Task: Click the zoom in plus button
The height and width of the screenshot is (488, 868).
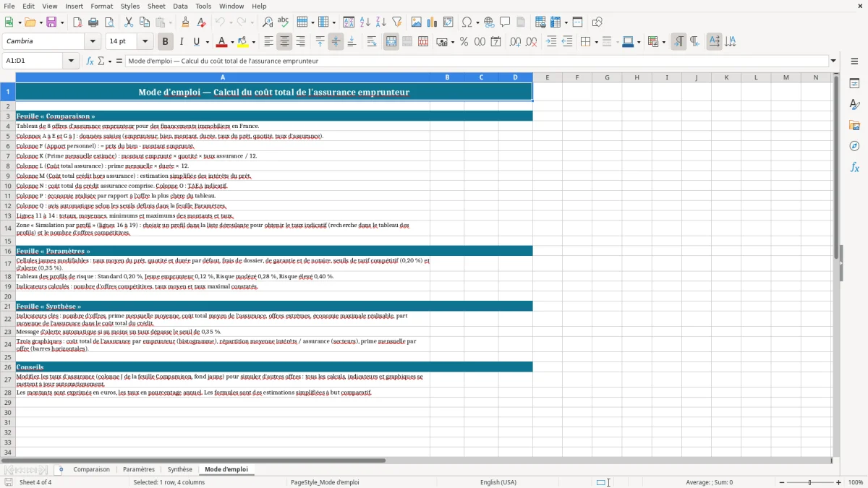Action: [839, 482]
